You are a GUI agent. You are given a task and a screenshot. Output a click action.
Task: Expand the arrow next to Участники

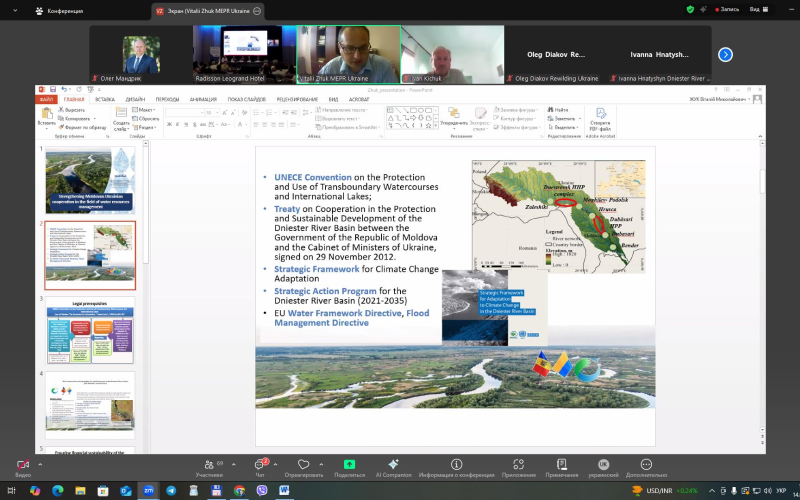point(234,464)
